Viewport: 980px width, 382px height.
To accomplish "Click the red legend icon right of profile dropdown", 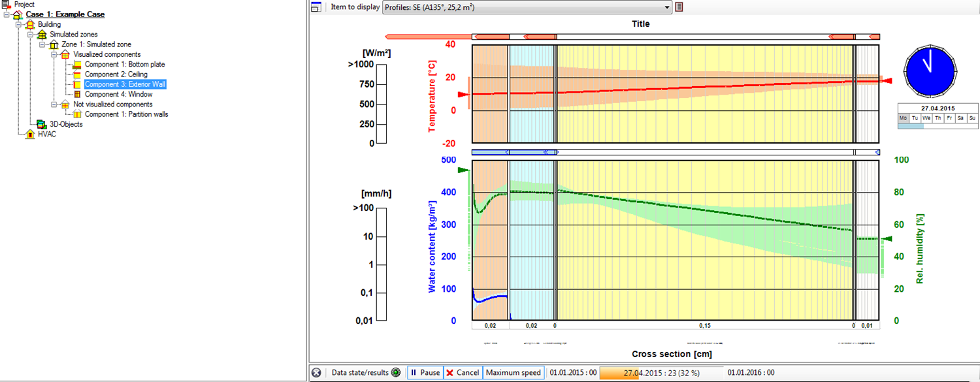I will point(679,7).
